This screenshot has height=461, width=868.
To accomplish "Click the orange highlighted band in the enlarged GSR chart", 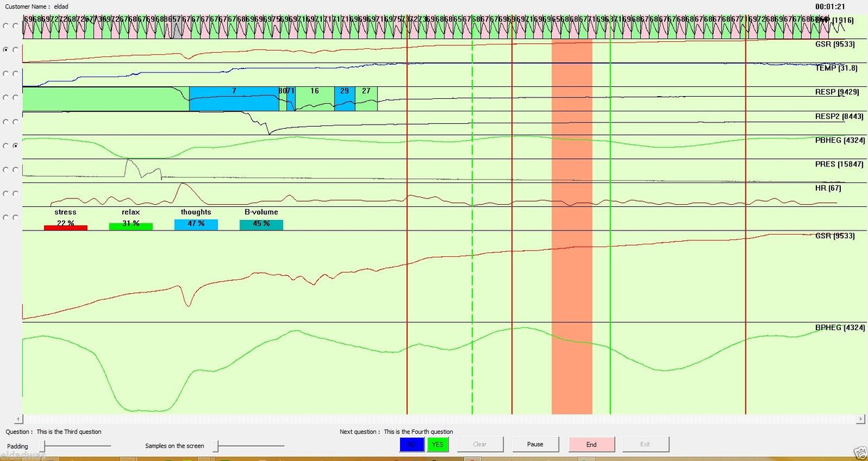I will click(x=572, y=276).
